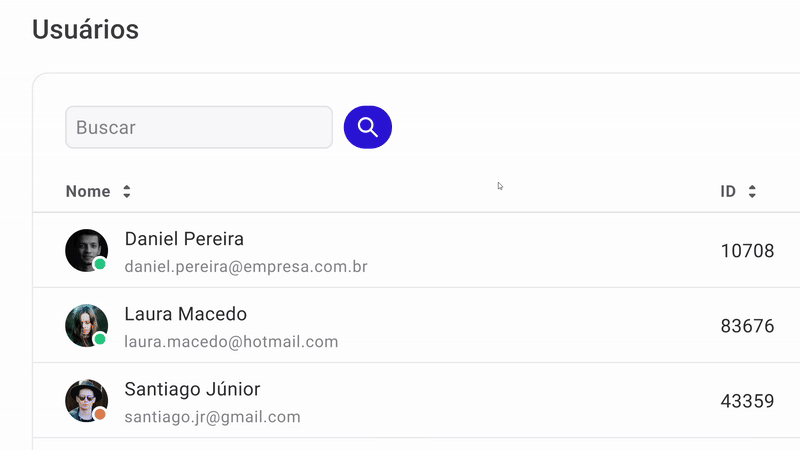
Task: Open Daniel Pereira's avatar photo
Action: tap(86, 250)
